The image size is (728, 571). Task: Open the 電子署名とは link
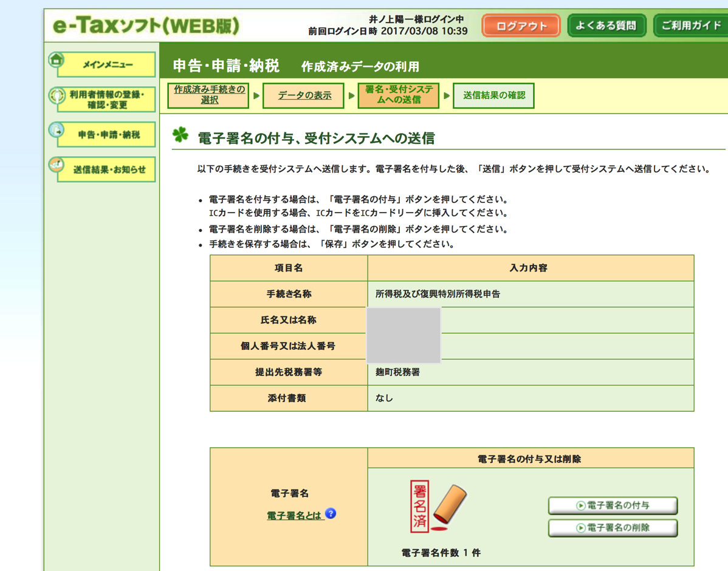tap(295, 516)
